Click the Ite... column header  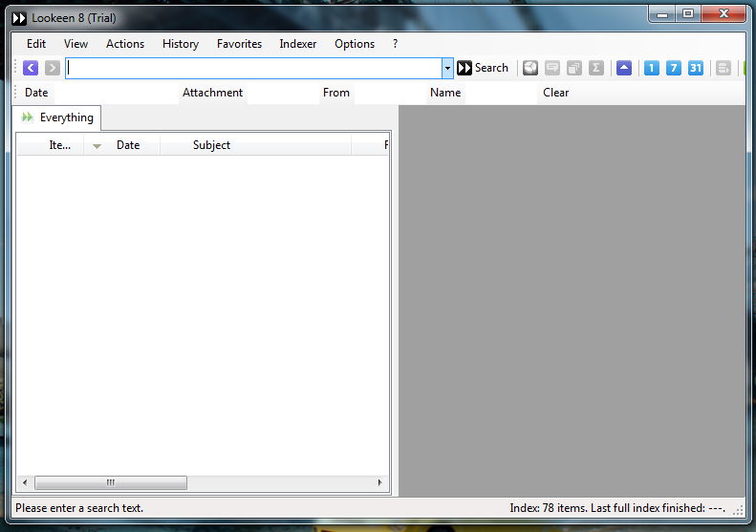tap(51, 145)
